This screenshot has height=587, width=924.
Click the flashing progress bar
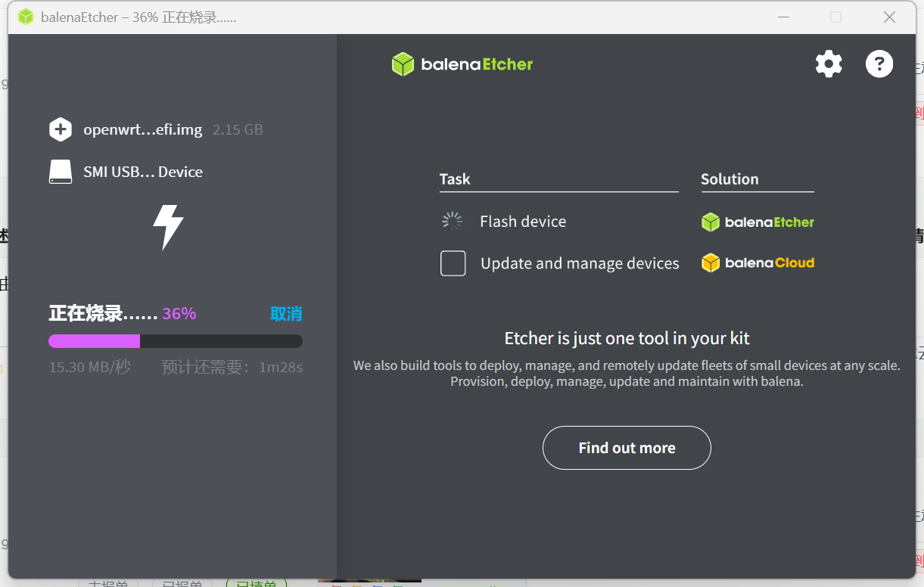click(176, 341)
